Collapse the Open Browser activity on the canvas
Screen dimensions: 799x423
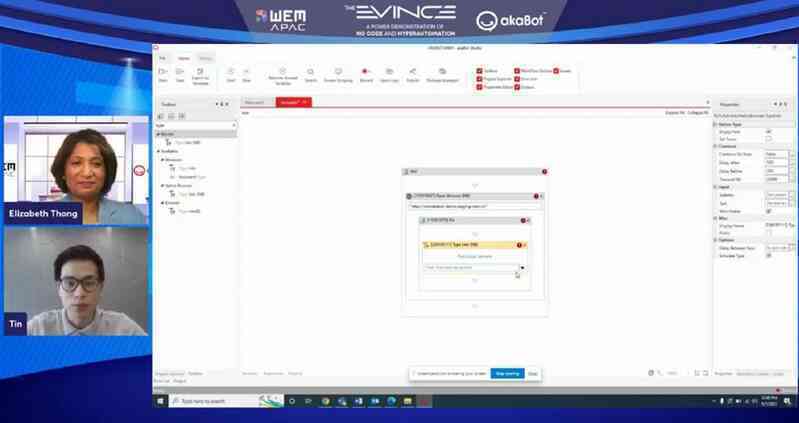click(x=541, y=196)
